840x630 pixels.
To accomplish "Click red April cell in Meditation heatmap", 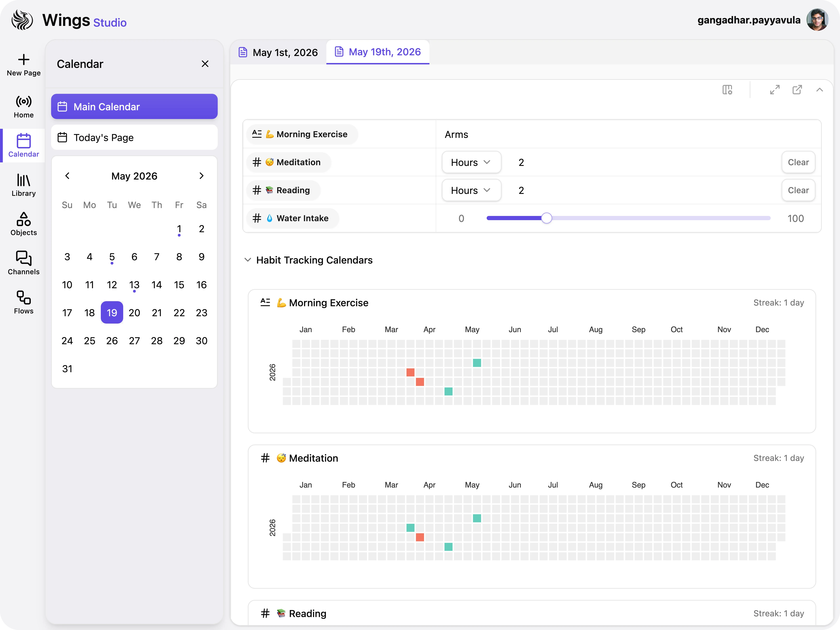I will (420, 537).
